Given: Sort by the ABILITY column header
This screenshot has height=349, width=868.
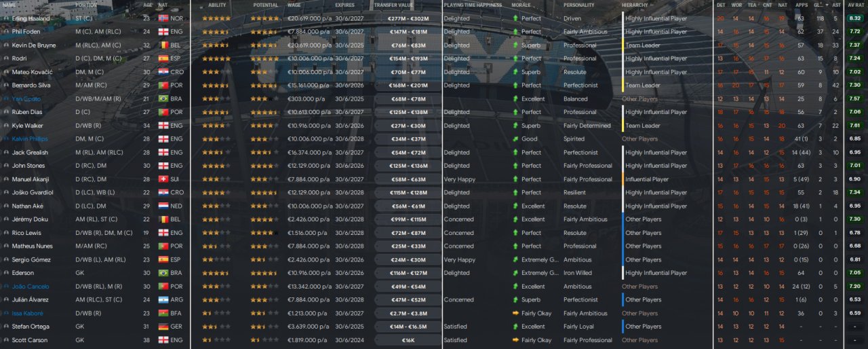Looking at the screenshot, I should 217,5.
